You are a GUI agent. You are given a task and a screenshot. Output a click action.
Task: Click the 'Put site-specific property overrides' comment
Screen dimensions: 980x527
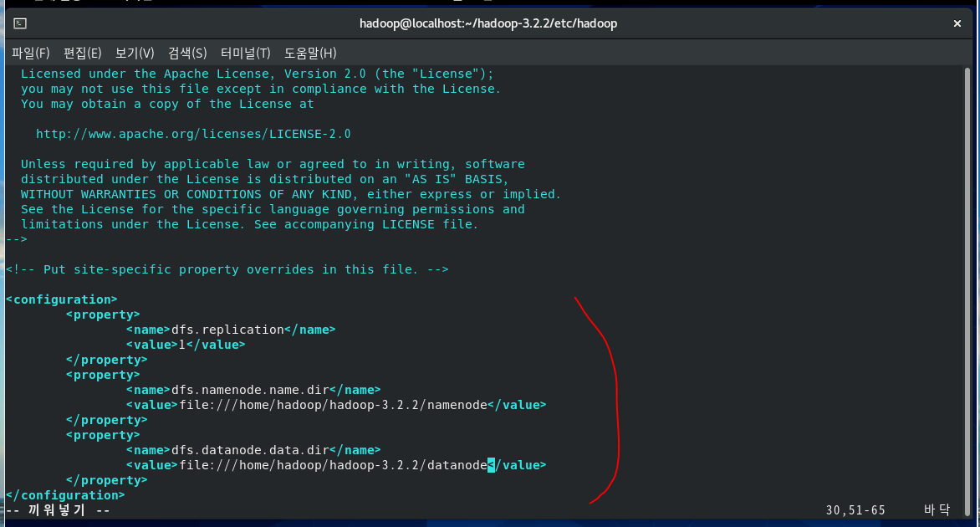coord(227,269)
